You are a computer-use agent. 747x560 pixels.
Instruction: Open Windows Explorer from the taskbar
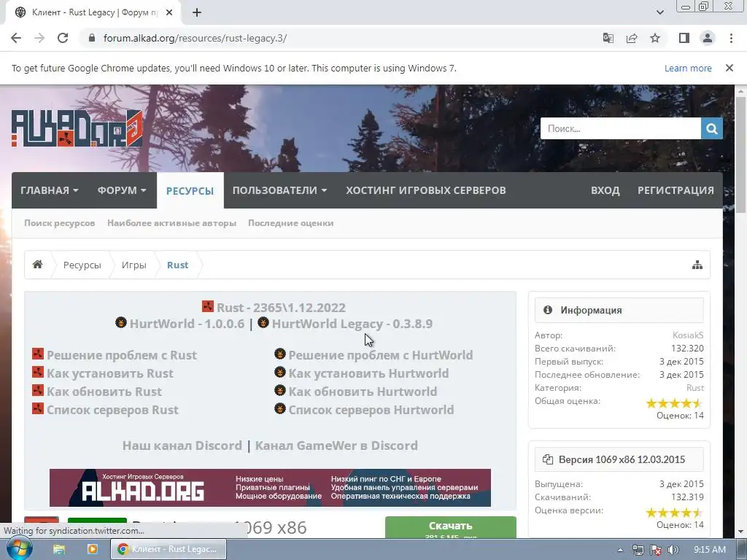(x=59, y=550)
